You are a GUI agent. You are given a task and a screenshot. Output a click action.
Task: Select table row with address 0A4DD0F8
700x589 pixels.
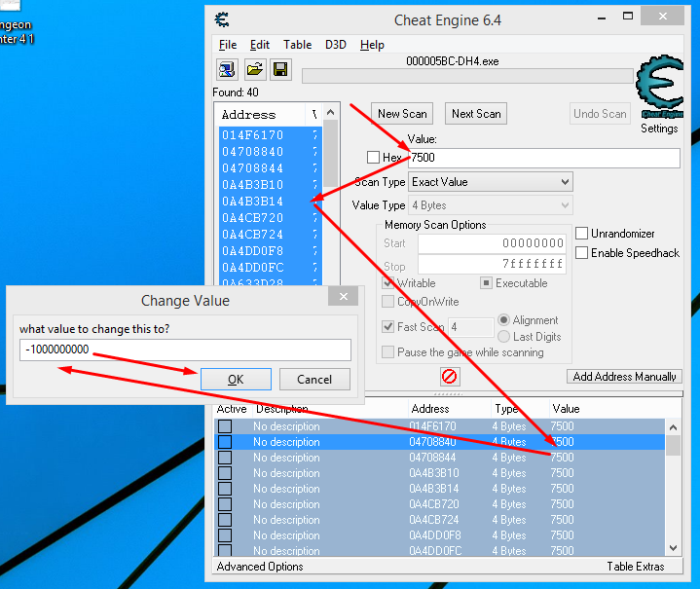coord(440,534)
